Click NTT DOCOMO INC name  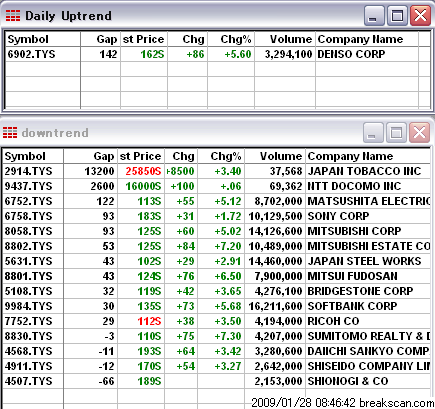coord(354,186)
